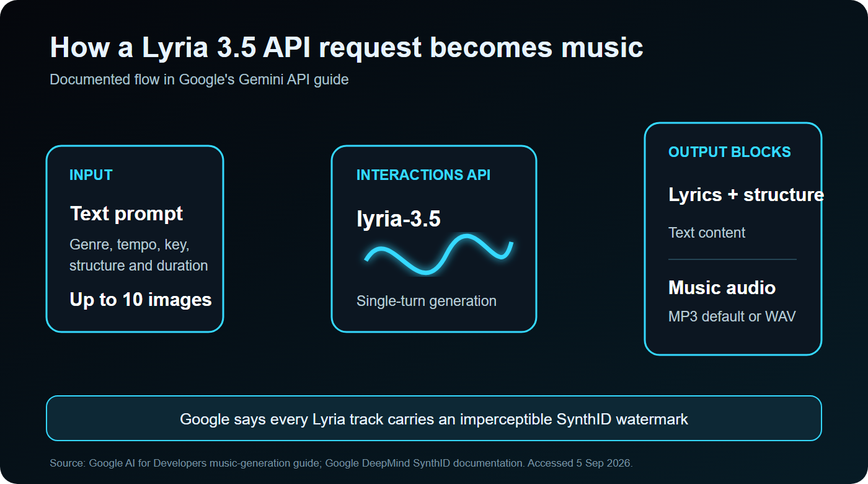This screenshot has height=484, width=868.
Task: Select the "Text prompt" label
Action: [x=126, y=213]
